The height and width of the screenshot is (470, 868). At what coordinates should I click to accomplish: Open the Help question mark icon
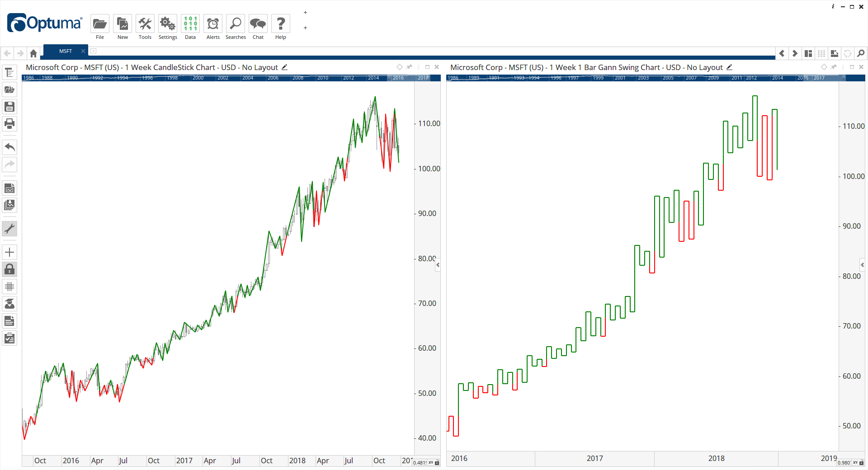click(x=281, y=23)
